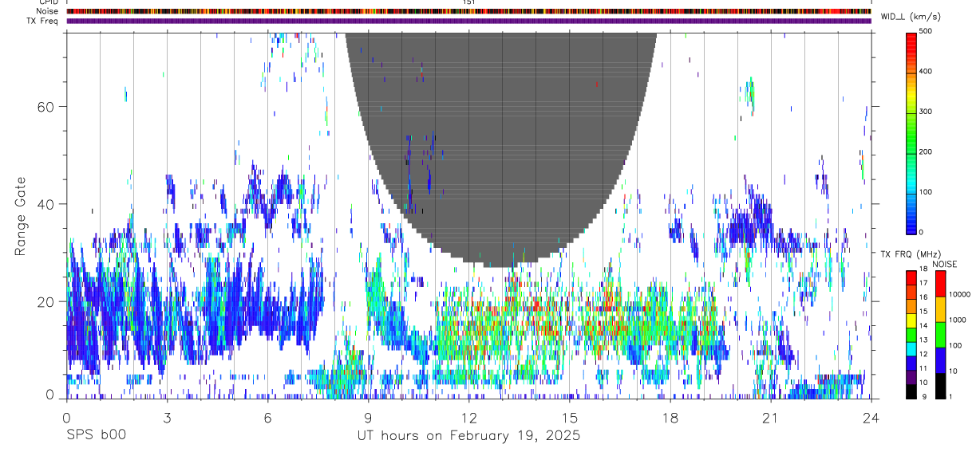Click the yellow 14–15 MHz TX FRQ swatch
The height and width of the screenshot is (452, 980).
(x=910, y=320)
